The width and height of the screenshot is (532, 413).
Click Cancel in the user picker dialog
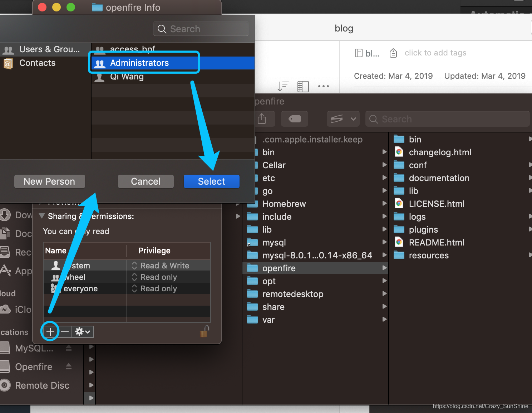146,181
